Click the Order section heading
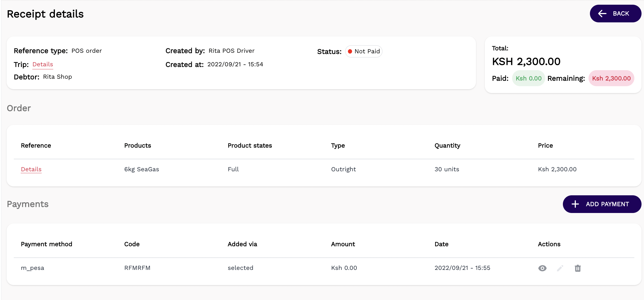This screenshot has height=300, width=644. [19, 108]
